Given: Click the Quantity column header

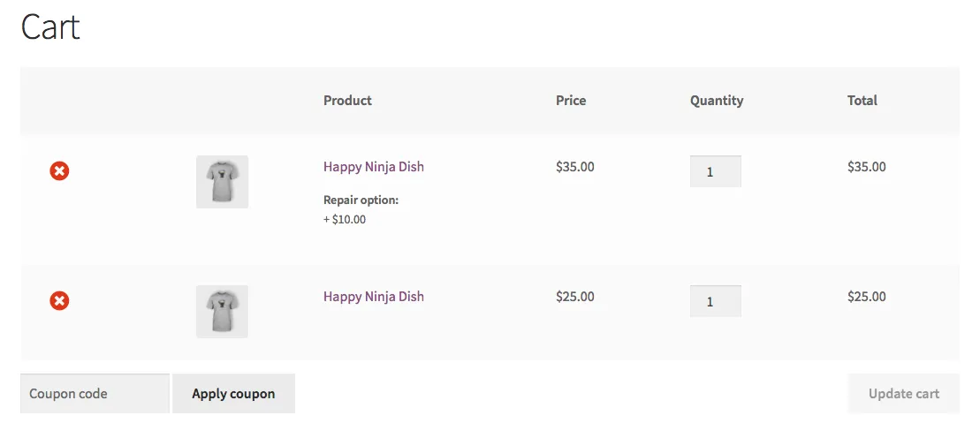Looking at the screenshot, I should click(x=717, y=101).
